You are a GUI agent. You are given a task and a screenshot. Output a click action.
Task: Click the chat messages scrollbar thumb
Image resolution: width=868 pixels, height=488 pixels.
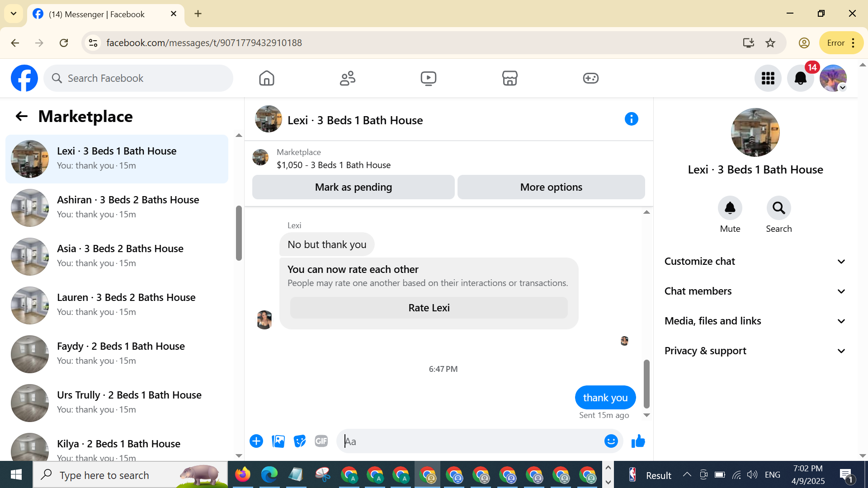(x=646, y=384)
